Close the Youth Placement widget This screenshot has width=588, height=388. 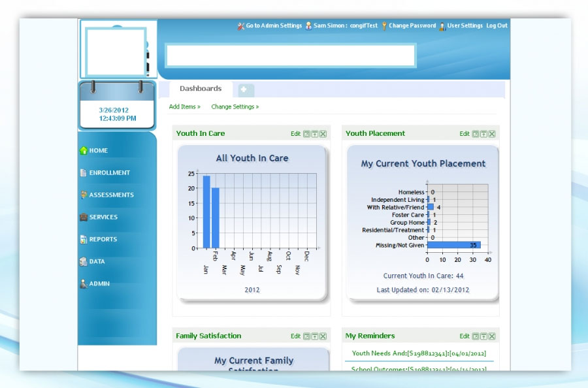(x=492, y=134)
